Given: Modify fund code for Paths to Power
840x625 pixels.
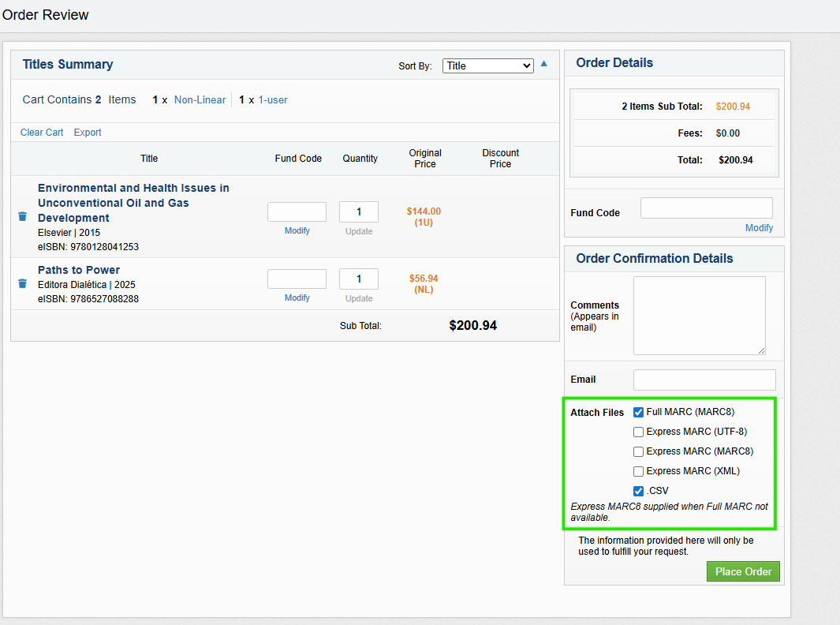Looking at the screenshot, I should (297, 298).
